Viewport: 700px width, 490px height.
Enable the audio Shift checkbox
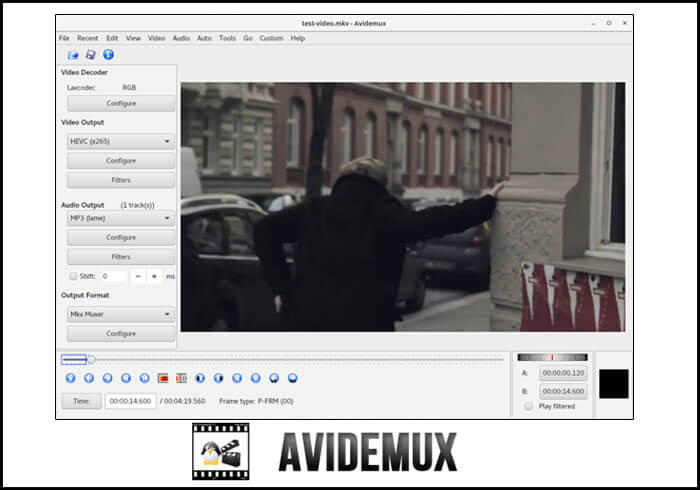coord(73,276)
